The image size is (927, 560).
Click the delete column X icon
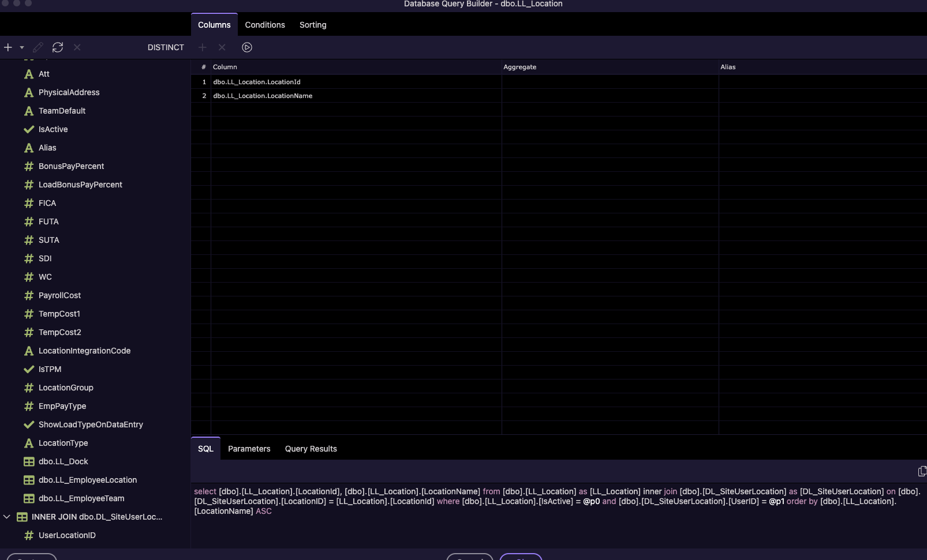point(222,47)
